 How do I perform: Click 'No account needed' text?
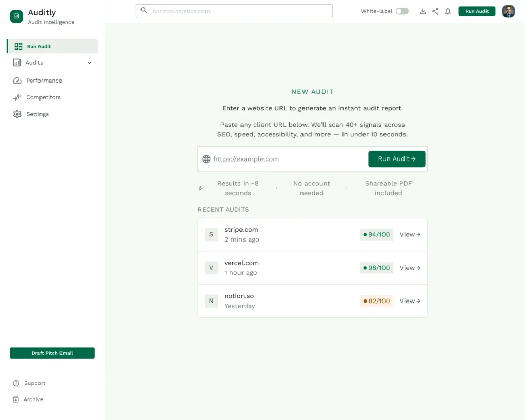pyautogui.click(x=312, y=188)
